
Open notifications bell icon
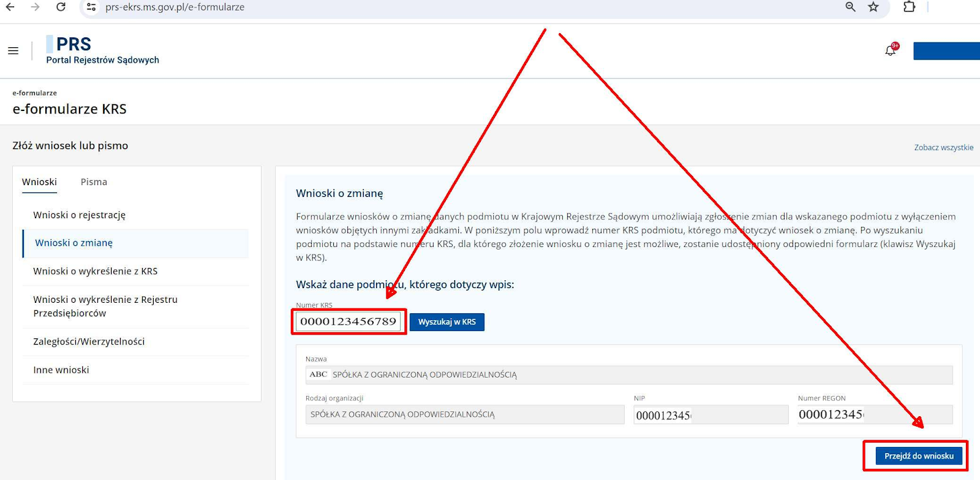(891, 50)
